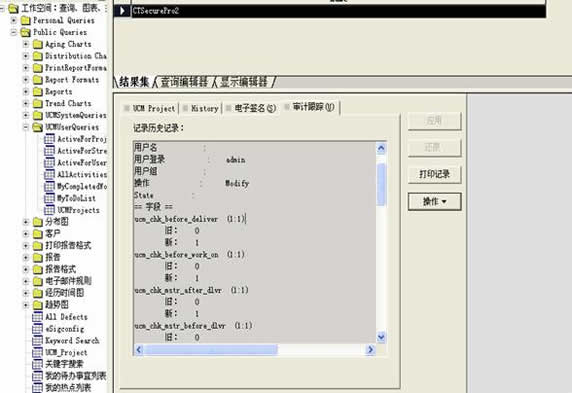Select the Reports folder icon

(x=38, y=92)
